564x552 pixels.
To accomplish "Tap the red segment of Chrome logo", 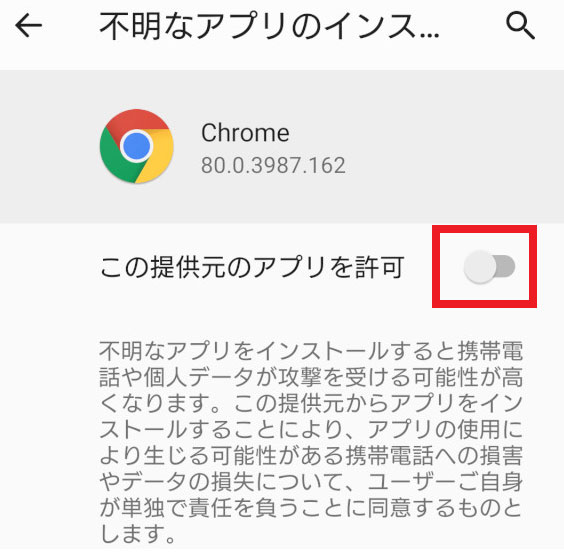I will (137, 120).
